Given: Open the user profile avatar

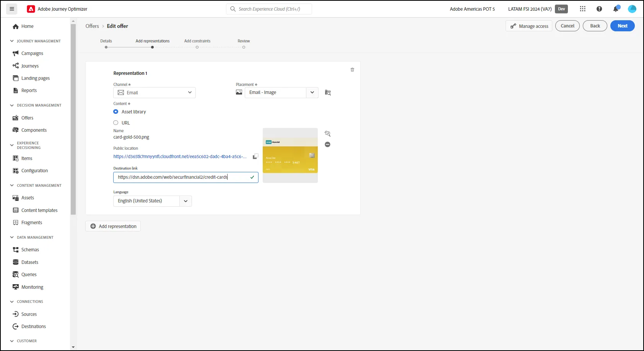Looking at the screenshot, I should pyautogui.click(x=632, y=9).
